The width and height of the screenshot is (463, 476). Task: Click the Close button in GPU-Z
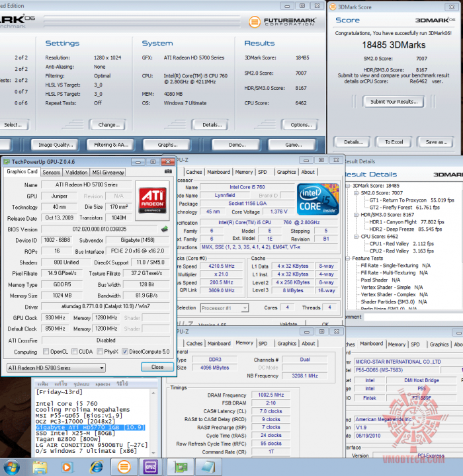[x=157, y=367]
